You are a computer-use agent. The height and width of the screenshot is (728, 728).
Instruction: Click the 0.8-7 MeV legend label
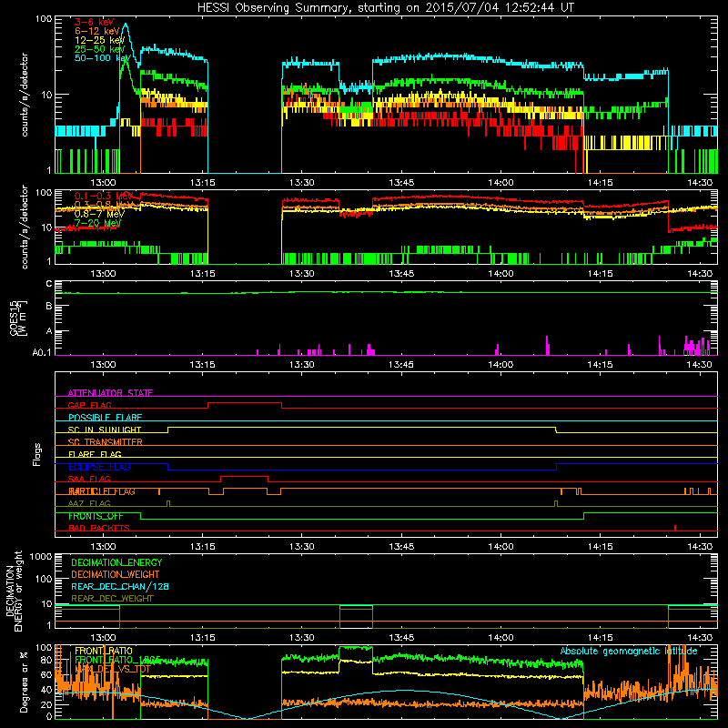99,214
